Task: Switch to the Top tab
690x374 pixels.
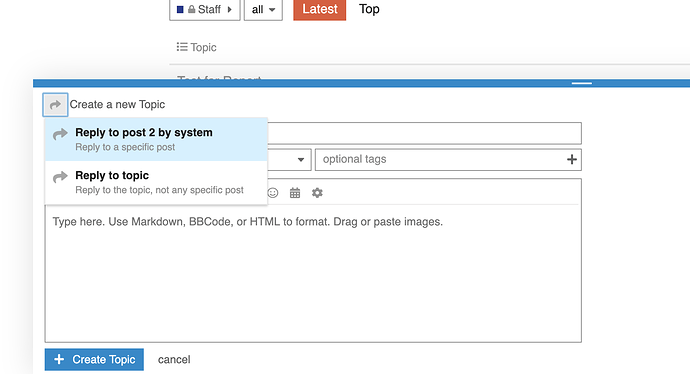Action: [x=369, y=9]
